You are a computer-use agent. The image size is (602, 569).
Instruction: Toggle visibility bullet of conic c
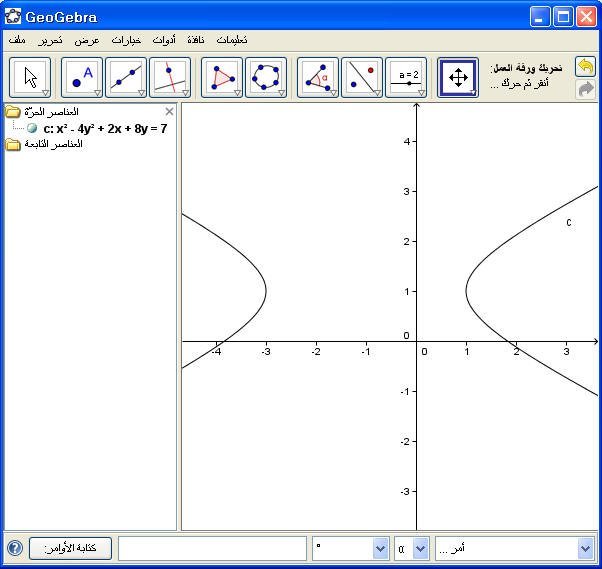tap(32, 128)
